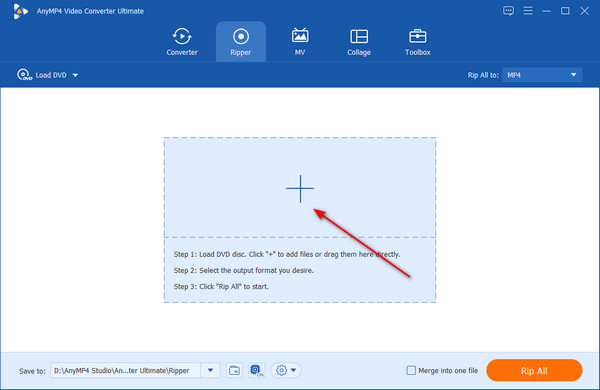Click the orange Rip All button
Image resolution: width=600 pixels, height=390 pixels.
point(534,370)
